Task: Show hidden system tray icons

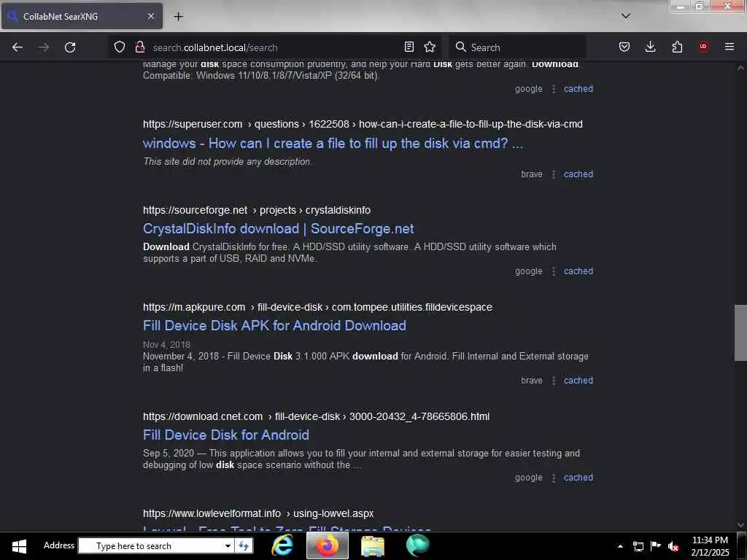Action: coord(620,546)
